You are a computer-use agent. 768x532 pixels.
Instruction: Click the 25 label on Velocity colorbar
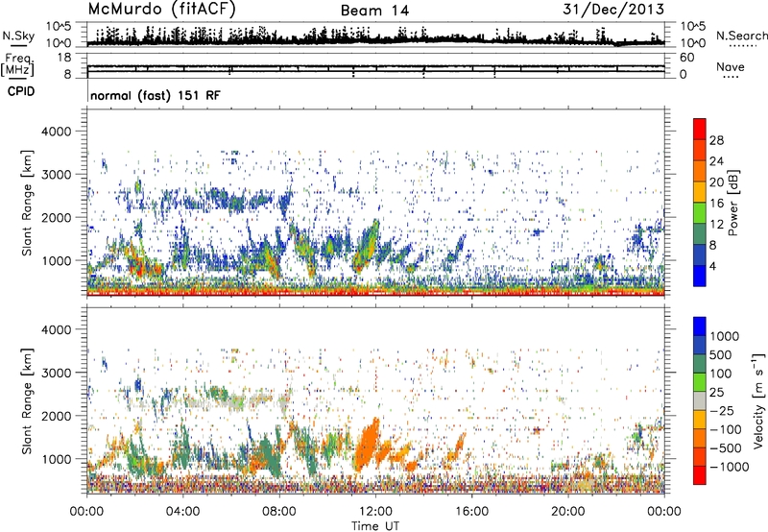pyautogui.click(x=717, y=393)
